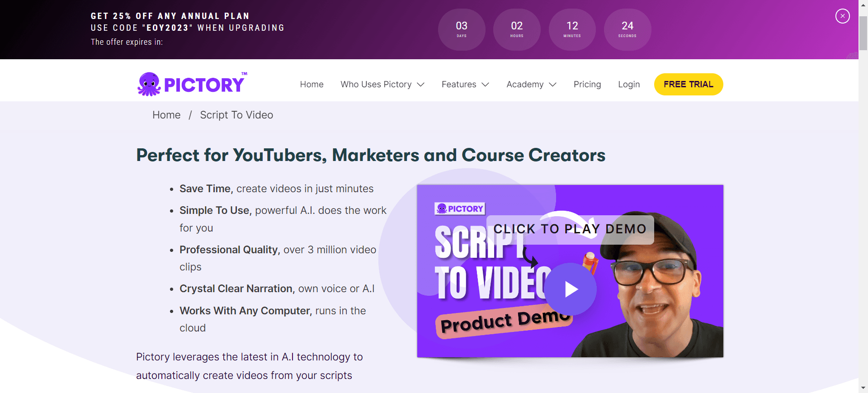Expand the Academy dropdown arrow
868x393 pixels.
pos(552,85)
